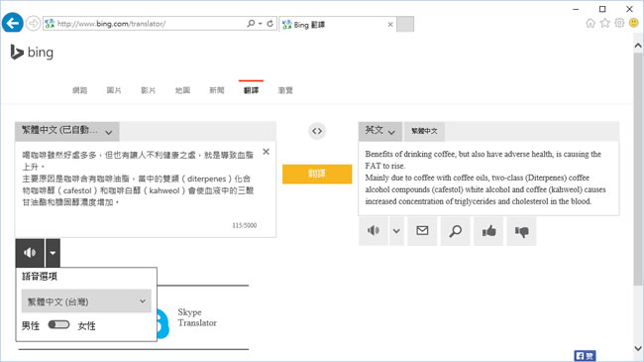Open favorites star icon
The image size is (644, 362).
tap(605, 23)
